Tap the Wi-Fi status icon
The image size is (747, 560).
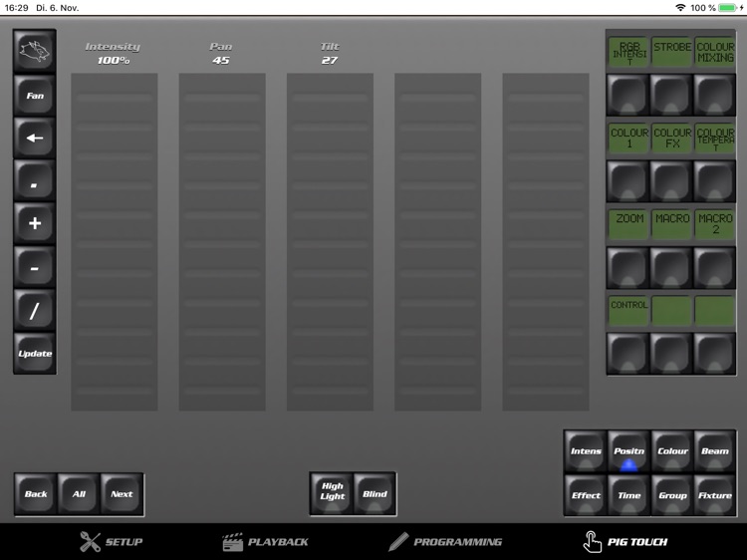click(x=680, y=8)
